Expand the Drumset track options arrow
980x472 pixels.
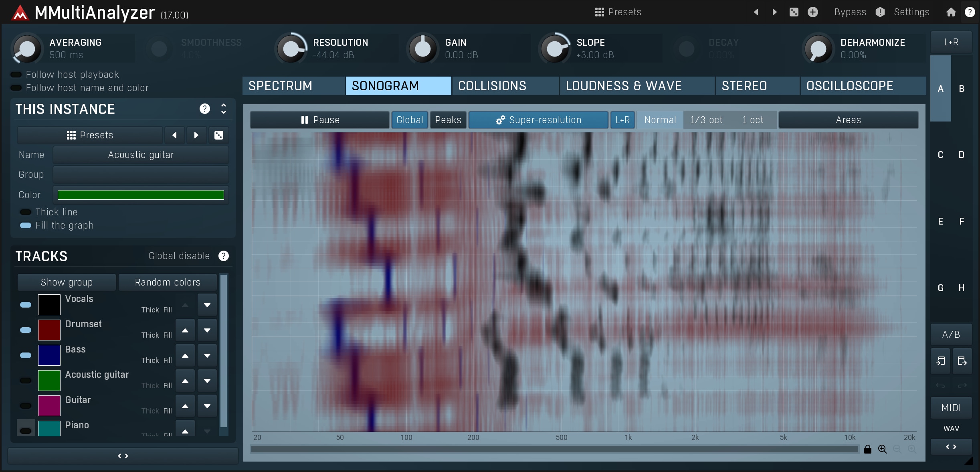coord(207,330)
